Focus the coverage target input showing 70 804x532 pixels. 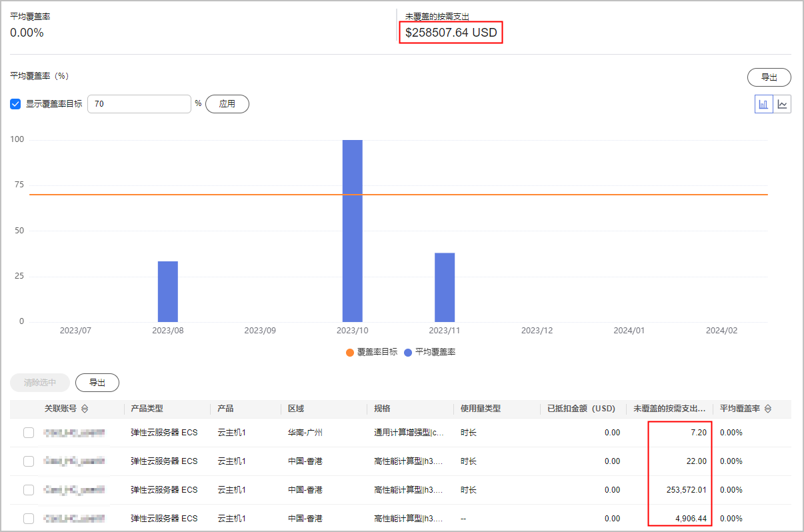[x=140, y=104]
